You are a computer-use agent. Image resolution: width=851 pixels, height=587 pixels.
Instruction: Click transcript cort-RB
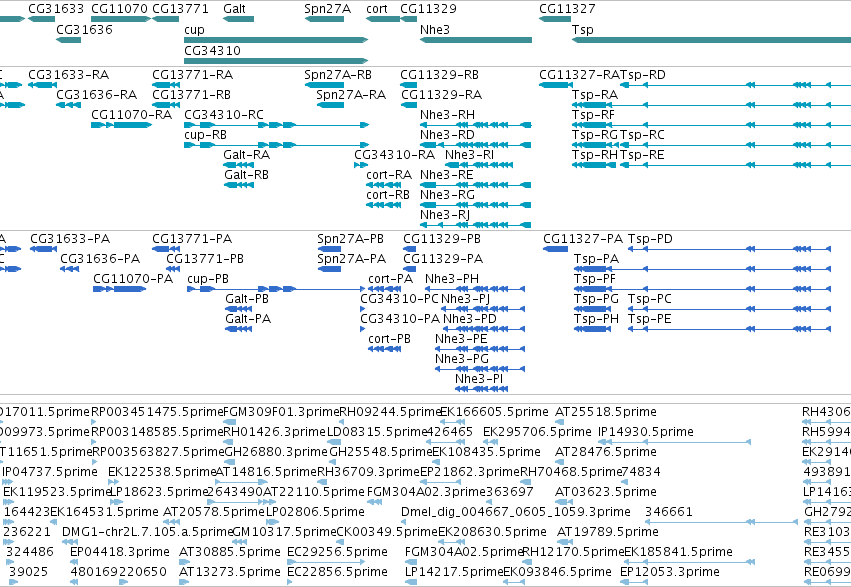384,205
